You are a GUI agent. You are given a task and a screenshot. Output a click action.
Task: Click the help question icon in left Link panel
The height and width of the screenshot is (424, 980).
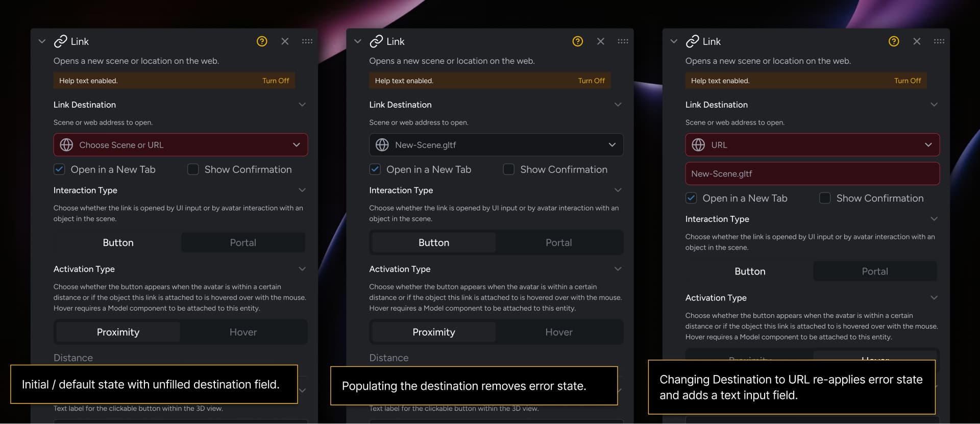[262, 41]
